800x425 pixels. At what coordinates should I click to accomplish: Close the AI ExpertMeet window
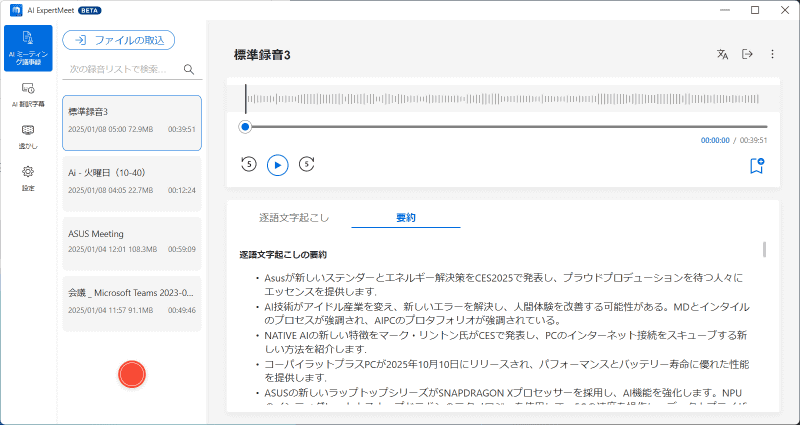pos(785,10)
